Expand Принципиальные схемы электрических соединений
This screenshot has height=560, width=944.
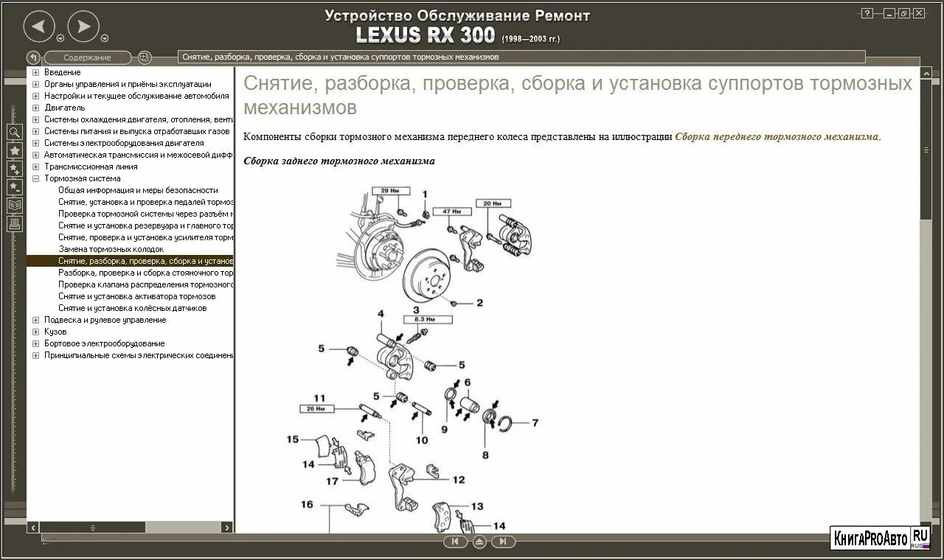pos(35,355)
